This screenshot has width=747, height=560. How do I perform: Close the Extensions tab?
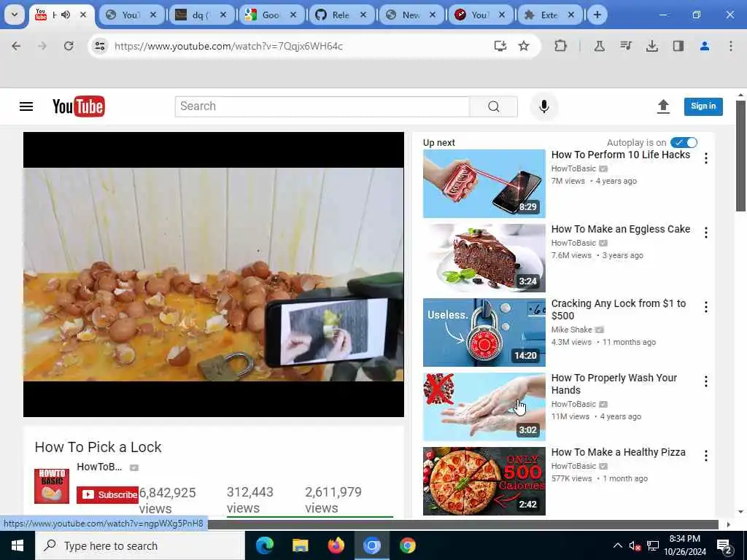coord(571,15)
